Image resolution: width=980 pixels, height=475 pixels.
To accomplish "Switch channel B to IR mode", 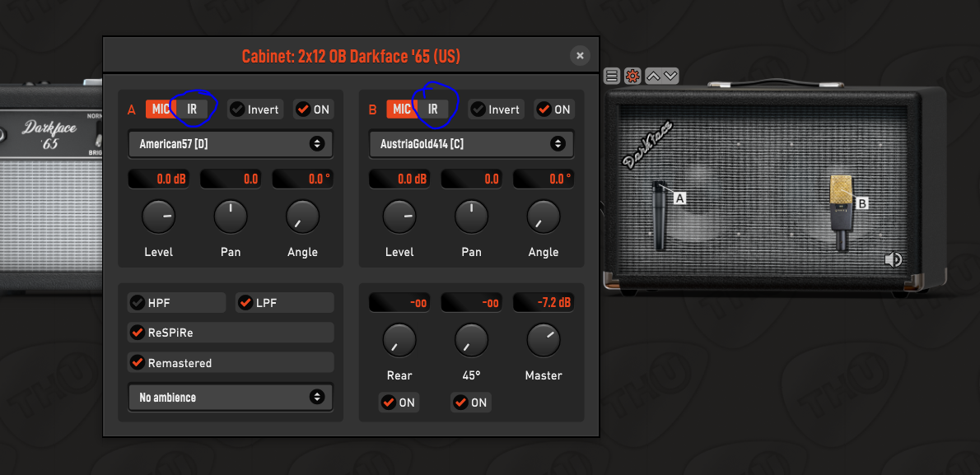I will [x=432, y=109].
